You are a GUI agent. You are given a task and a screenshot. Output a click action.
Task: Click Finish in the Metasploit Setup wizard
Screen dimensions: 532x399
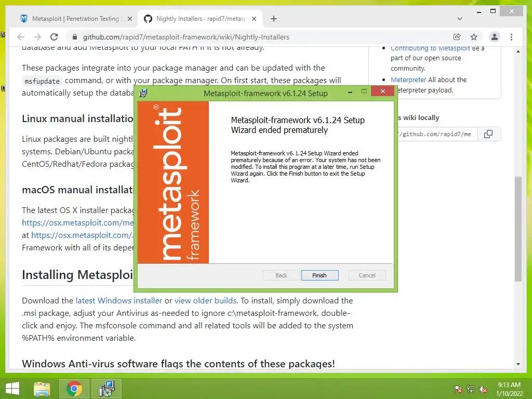pos(320,275)
